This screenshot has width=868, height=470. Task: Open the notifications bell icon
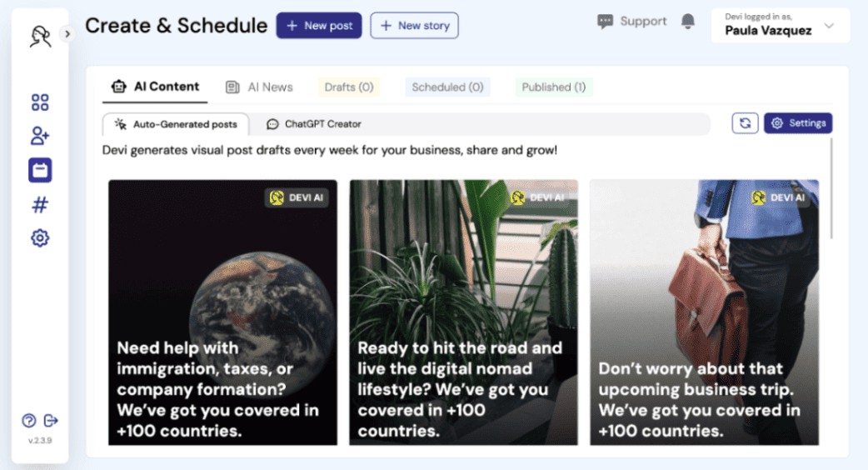pyautogui.click(x=688, y=22)
